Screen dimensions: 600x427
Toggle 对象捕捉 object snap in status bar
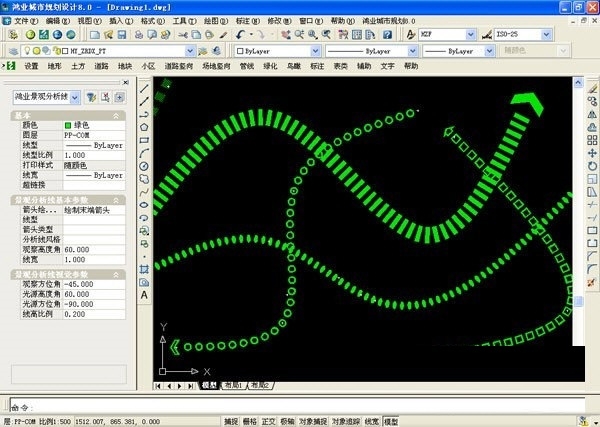(310, 422)
